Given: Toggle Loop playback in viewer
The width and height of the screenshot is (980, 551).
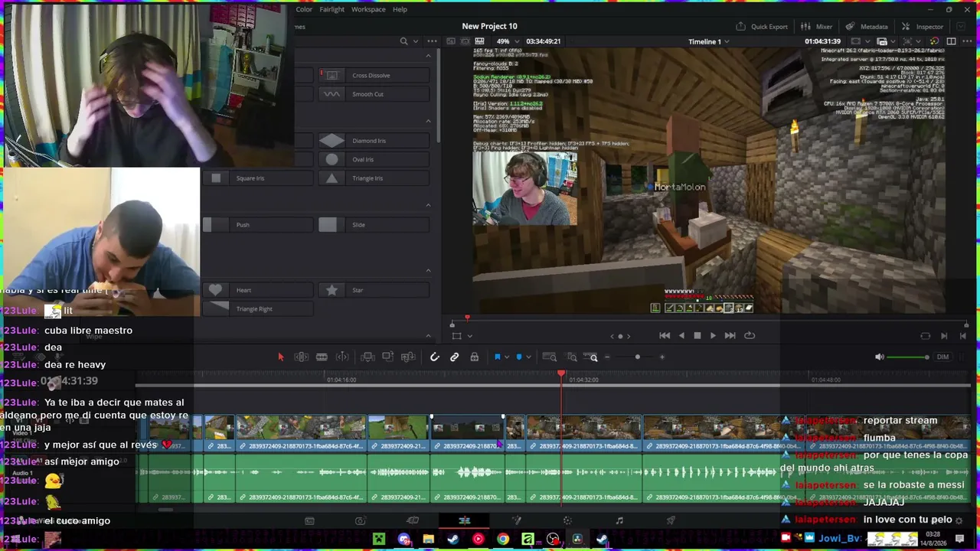Looking at the screenshot, I should [x=750, y=335].
